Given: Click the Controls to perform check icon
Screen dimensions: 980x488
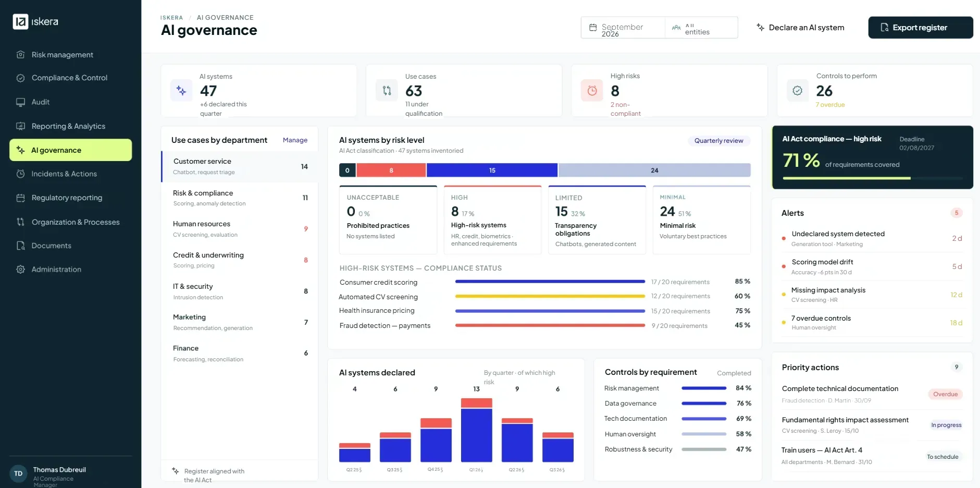Looking at the screenshot, I should [797, 91].
